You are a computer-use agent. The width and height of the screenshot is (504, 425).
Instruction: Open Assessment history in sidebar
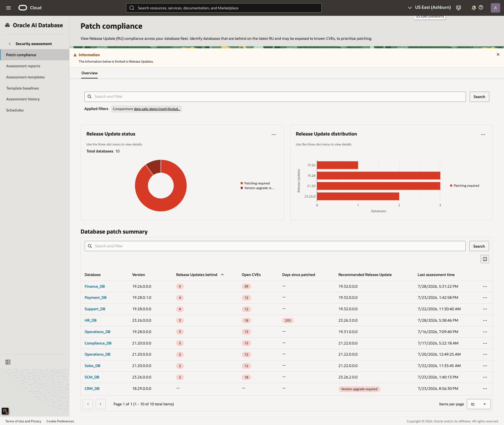point(23,99)
